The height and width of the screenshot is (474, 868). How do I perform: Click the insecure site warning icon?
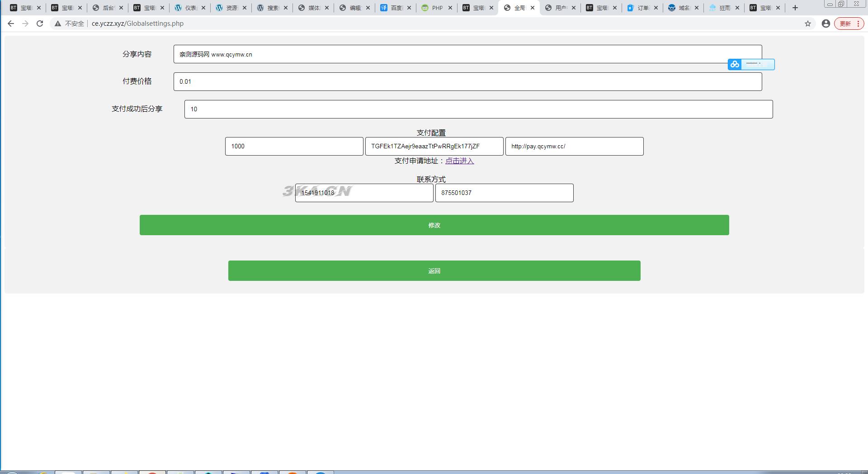click(x=58, y=24)
